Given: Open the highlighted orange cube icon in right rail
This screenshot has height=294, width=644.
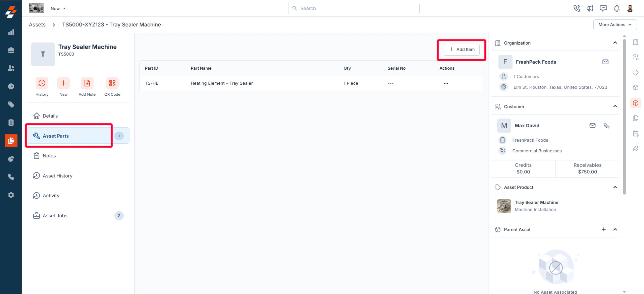Looking at the screenshot, I should (636, 103).
